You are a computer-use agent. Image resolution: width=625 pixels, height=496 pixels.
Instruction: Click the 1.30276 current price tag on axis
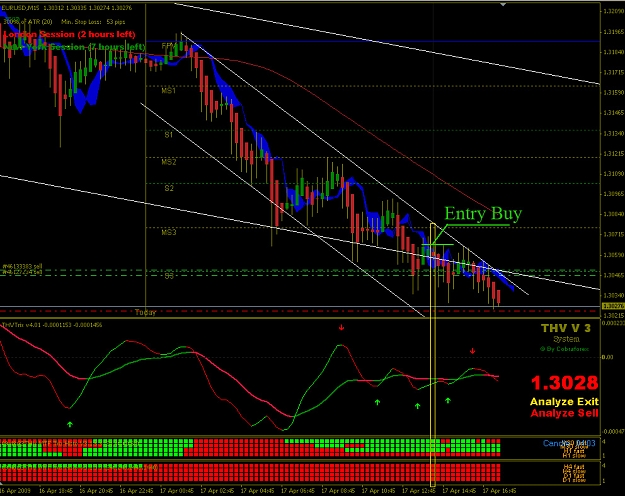[613, 306]
